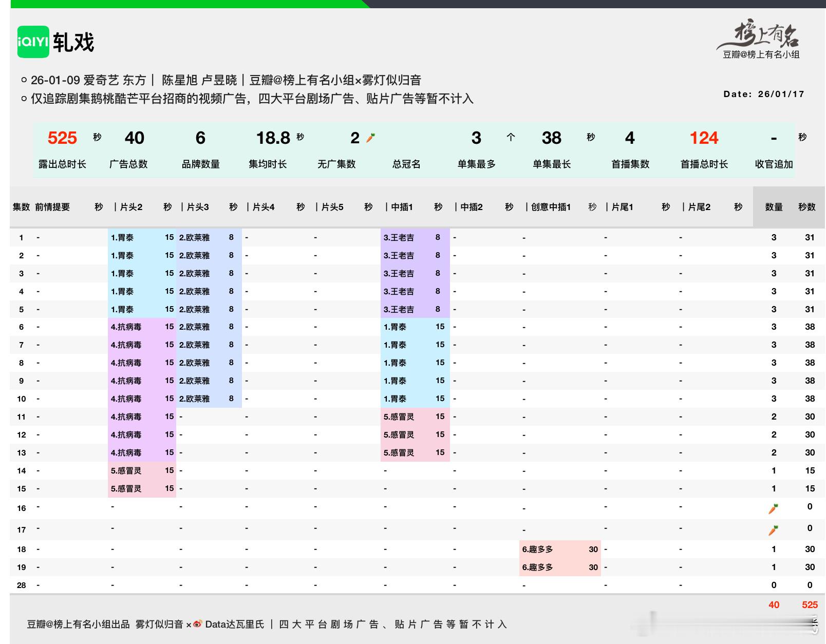
Task: Click the red 525 total below the 秒数 column
Action: click(x=810, y=604)
